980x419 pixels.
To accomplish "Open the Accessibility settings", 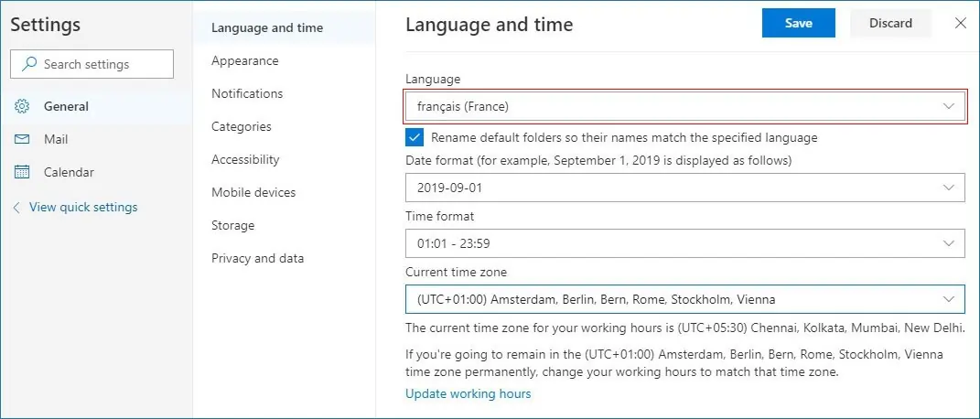I will (x=245, y=160).
